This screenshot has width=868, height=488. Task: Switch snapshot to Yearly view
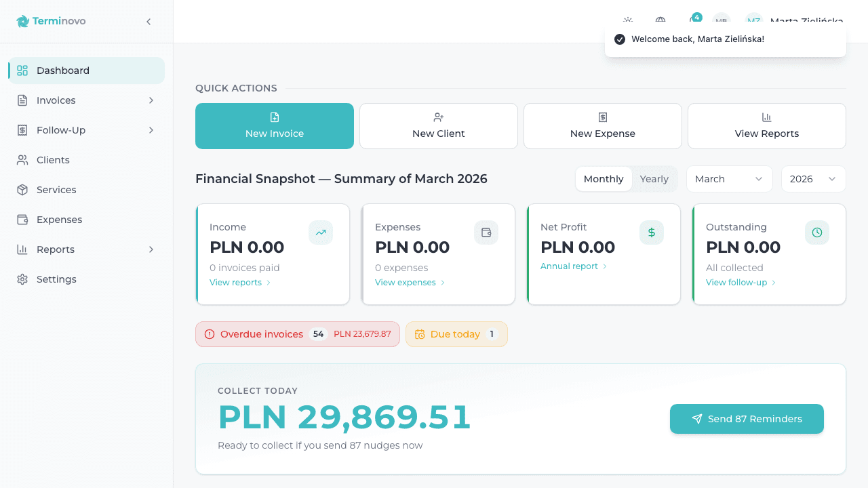pyautogui.click(x=654, y=179)
